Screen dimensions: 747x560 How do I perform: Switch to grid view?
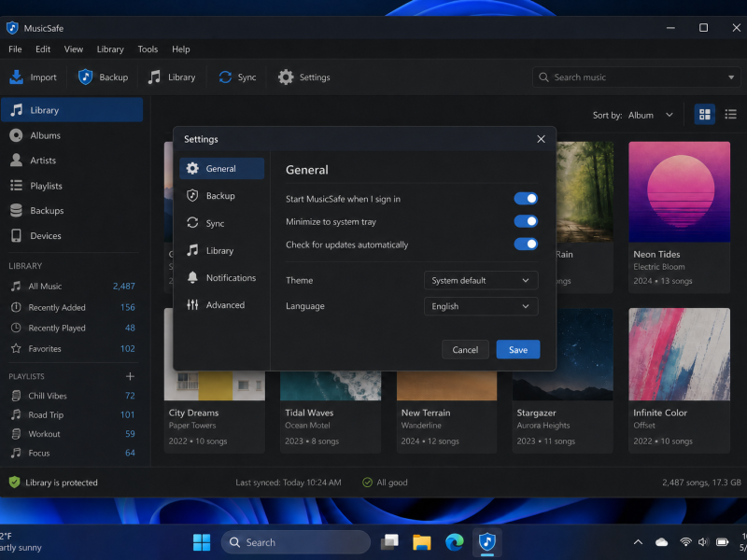click(705, 114)
